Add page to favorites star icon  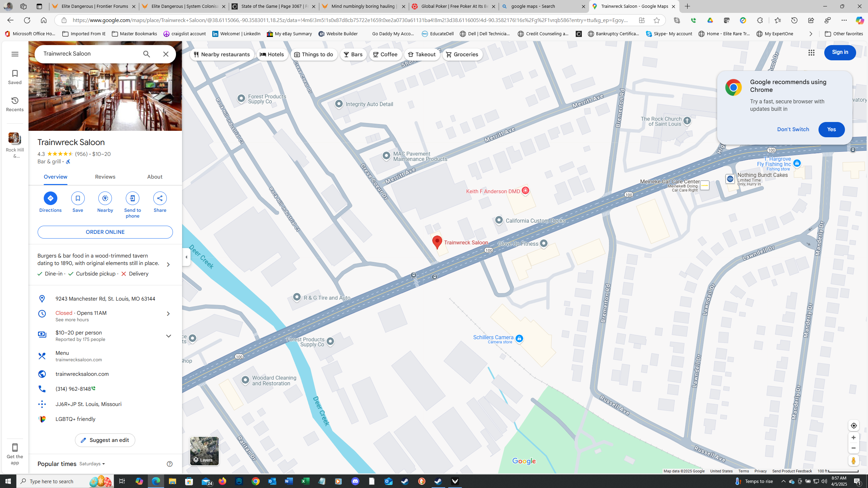pyautogui.click(x=657, y=20)
